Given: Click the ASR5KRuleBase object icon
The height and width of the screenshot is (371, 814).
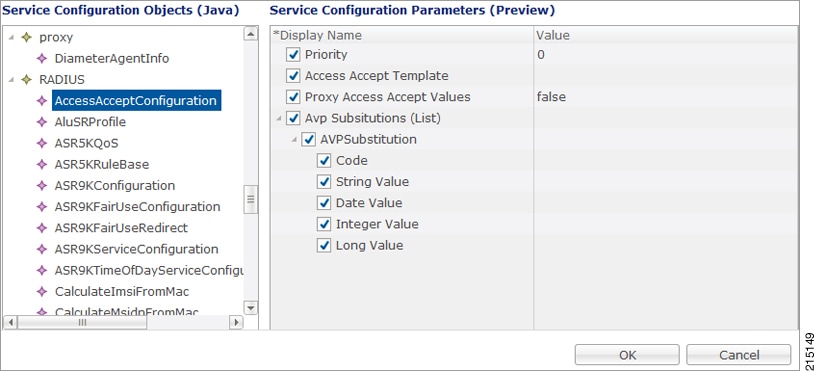Looking at the screenshot, I should 42,164.
